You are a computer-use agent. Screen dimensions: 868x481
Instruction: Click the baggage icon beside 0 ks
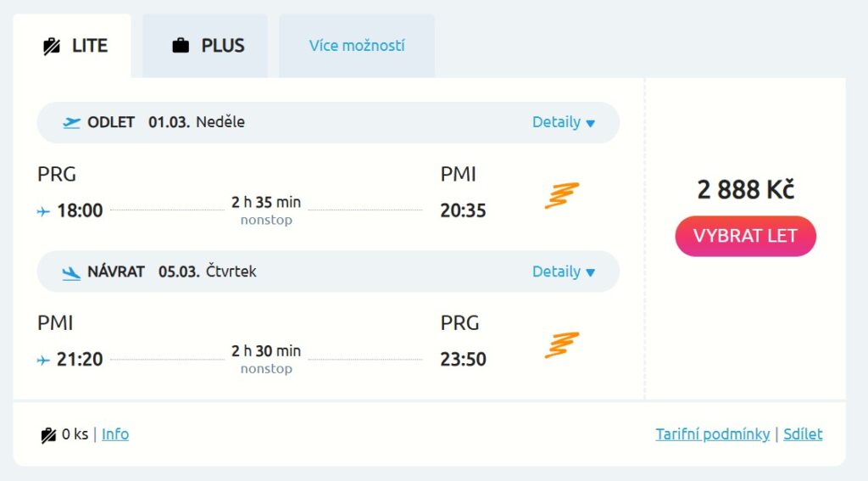tap(48, 435)
